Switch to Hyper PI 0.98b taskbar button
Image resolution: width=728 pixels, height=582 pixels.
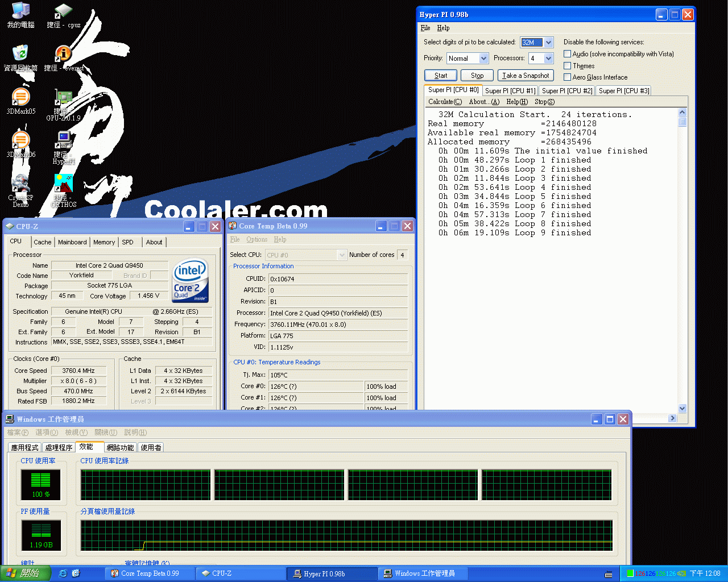[x=333, y=573]
